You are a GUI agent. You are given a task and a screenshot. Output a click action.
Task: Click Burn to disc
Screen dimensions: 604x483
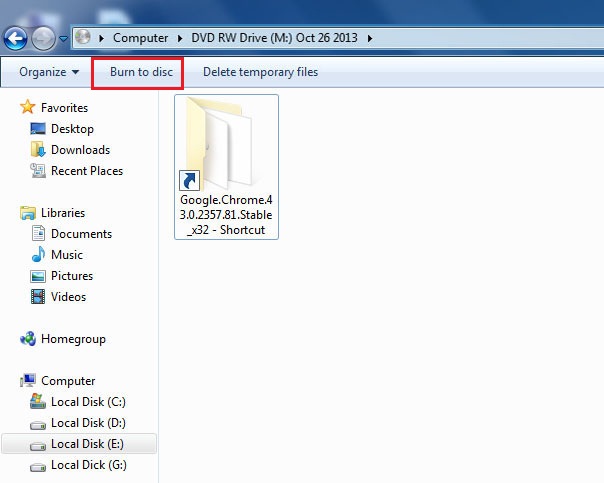[x=141, y=72]
